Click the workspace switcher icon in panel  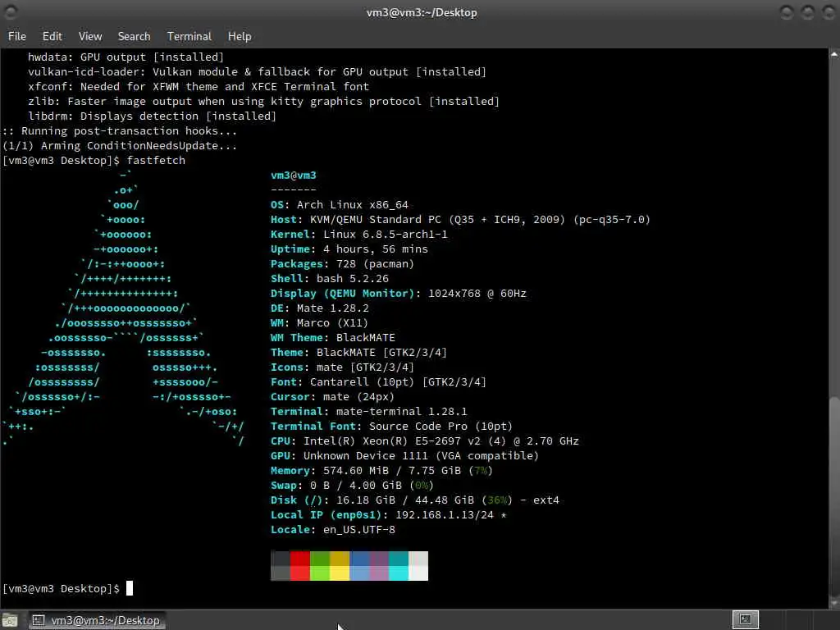(745, 620)
